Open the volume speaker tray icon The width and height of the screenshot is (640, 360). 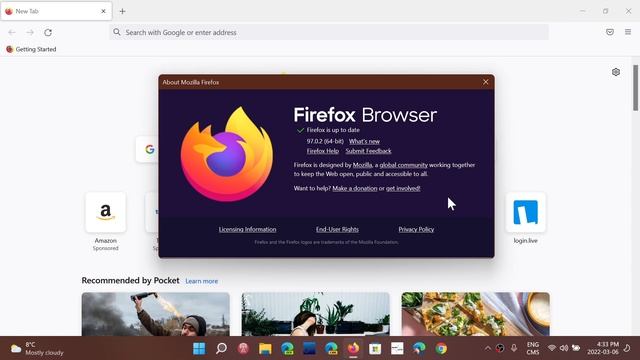564,349
